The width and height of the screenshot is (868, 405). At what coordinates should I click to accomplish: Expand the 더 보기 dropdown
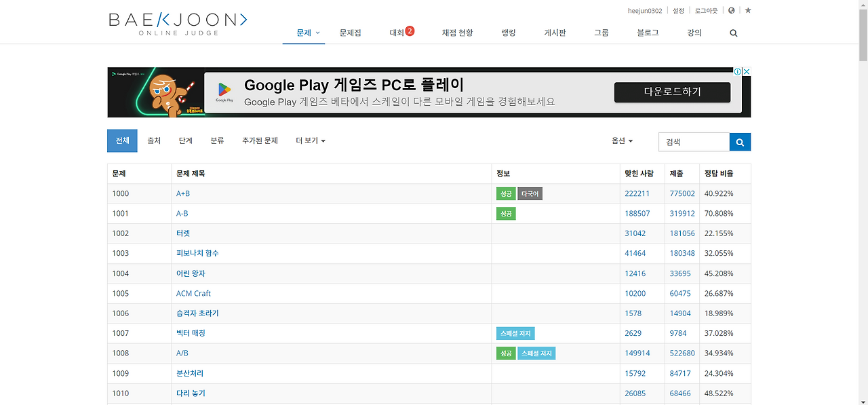tap(310, 140)
